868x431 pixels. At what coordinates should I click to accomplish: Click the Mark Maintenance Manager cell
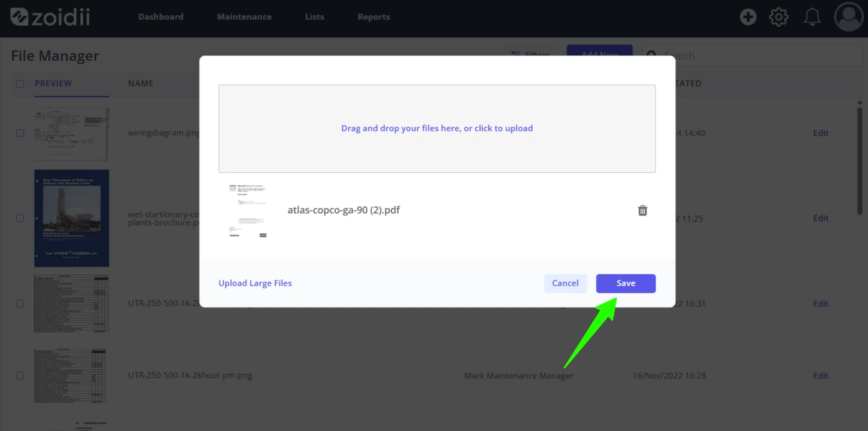click(519, 376)
